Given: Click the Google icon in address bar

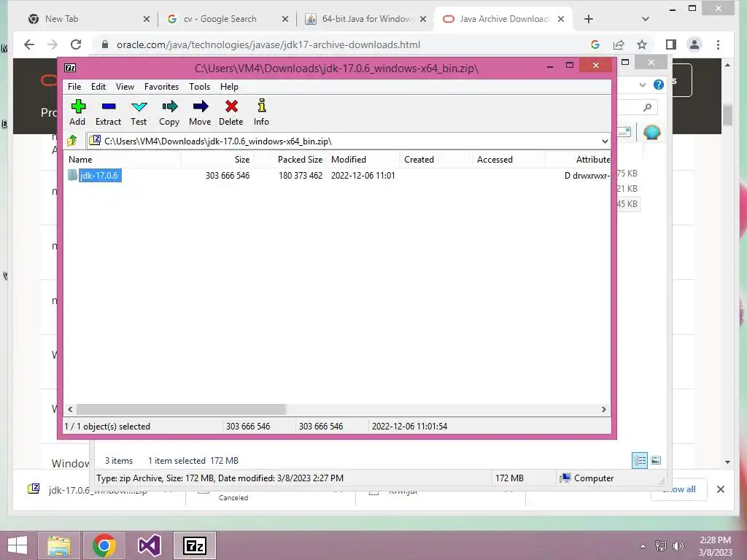Looking at the screenshot, I should pos(595,44).
